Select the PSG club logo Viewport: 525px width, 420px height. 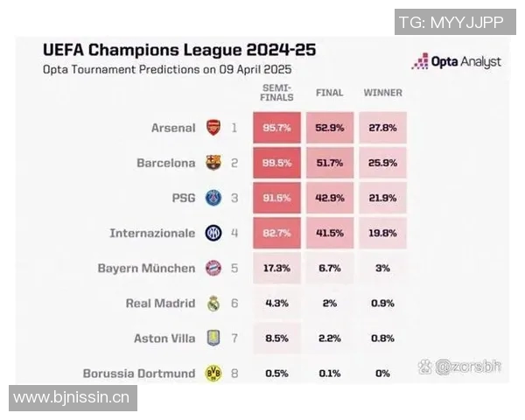tap(213, 198)
